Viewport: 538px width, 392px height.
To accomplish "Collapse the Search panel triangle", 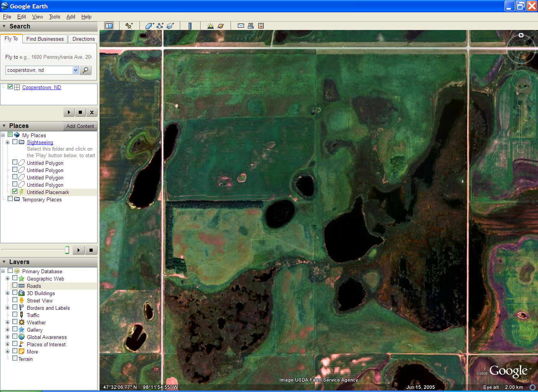I will (x=4, y=27).
